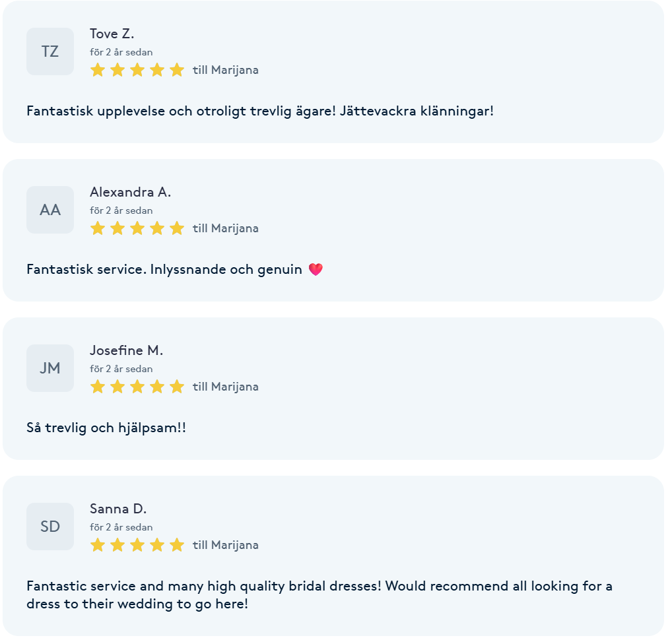672x642 pixels.
Task: Click the SD avatar for Sanna D.
Action: coord(50,527)
